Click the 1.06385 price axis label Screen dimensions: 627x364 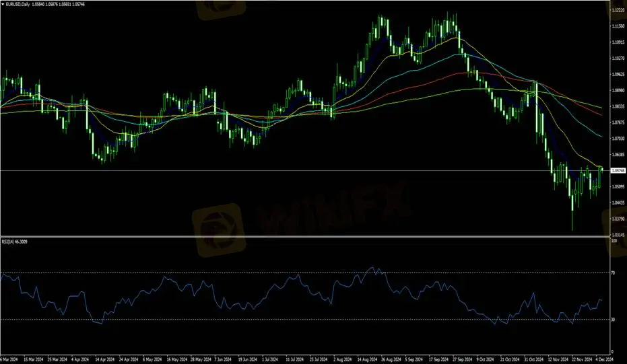(618, 155)
